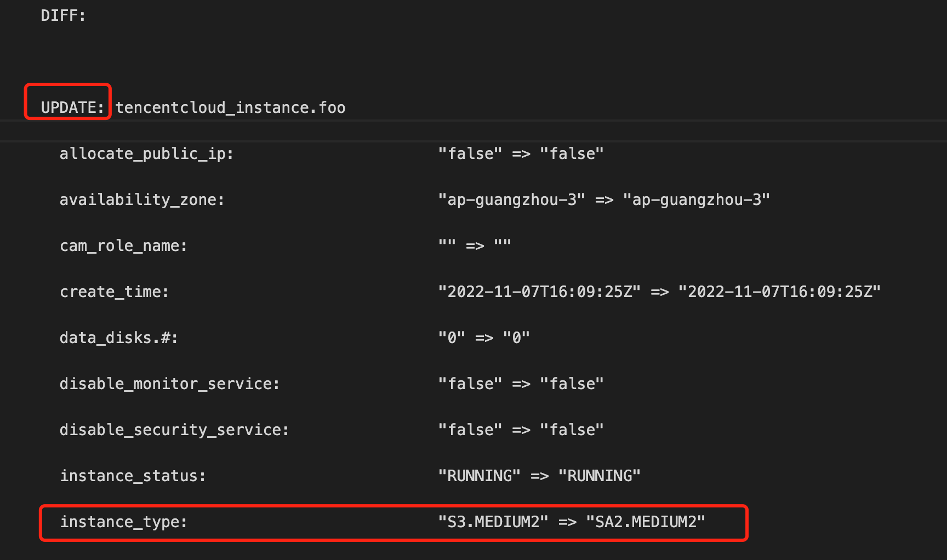
Task: Select the instance_status: key
Action: 133,476
